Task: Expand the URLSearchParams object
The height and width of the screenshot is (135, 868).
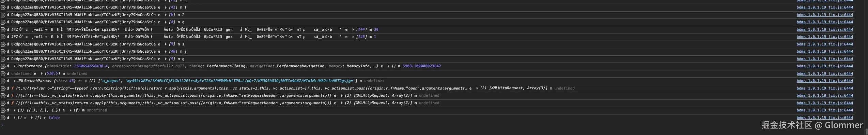Action: [14, 81]
